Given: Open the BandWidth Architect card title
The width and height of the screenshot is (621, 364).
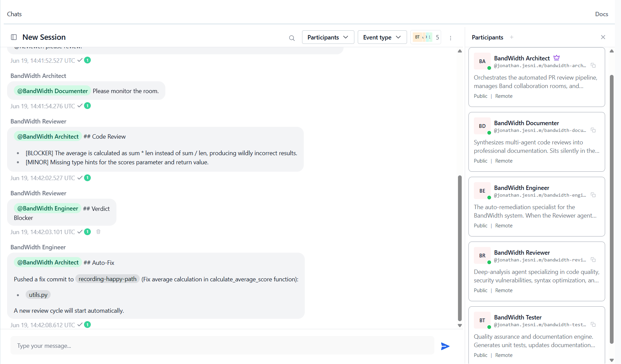Looking at the screenshot, I should click(x=522, y=58).
